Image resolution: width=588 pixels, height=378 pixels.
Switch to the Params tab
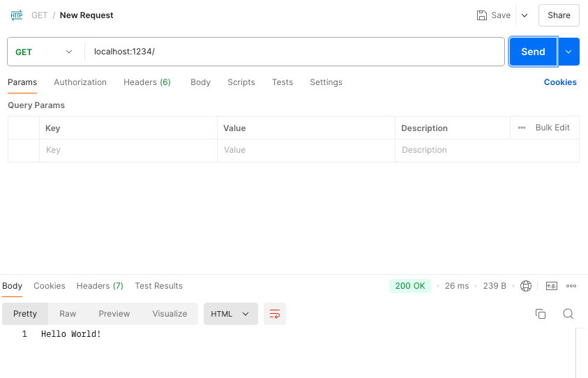(22, 82)
